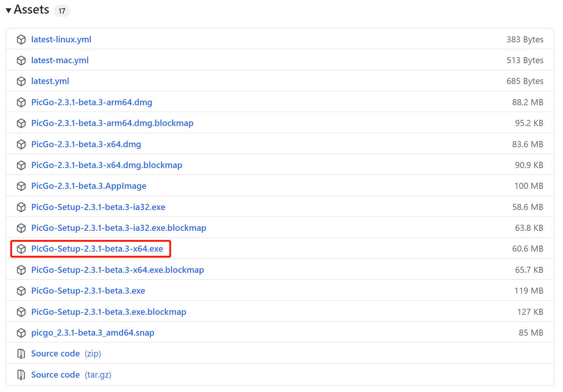Viewport: 563px width, 392px height.
Task: Download latest-mac.yml file
Action: 60,61
